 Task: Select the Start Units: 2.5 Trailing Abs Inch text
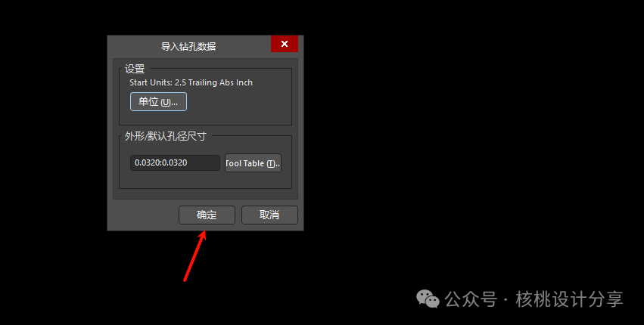[191, 82]
